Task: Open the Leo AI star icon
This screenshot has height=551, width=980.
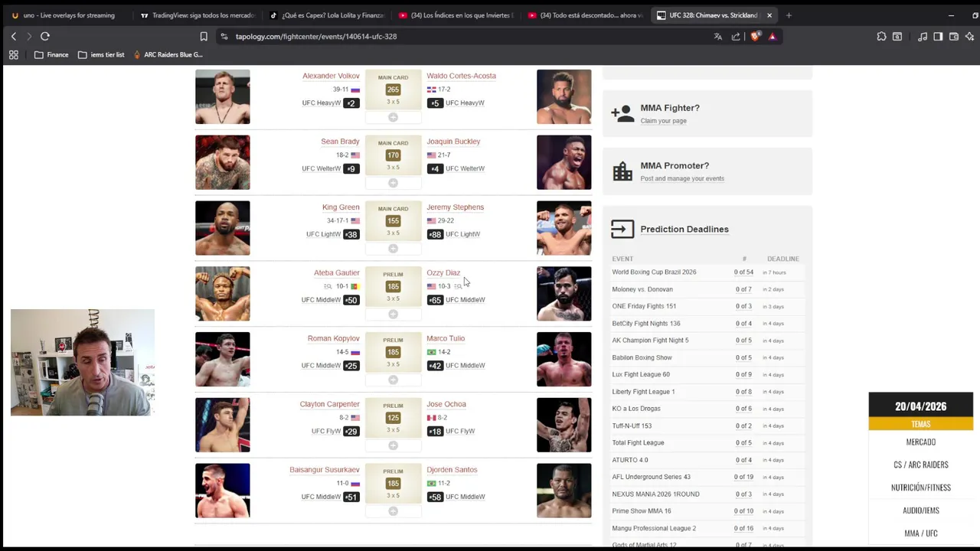Action: 969,36
